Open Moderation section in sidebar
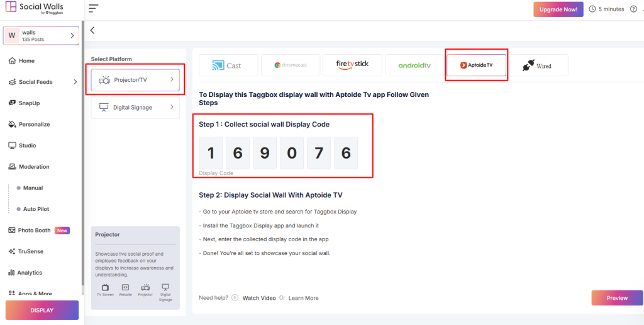Viewport: 644px width, 325px height. point(34,167)
